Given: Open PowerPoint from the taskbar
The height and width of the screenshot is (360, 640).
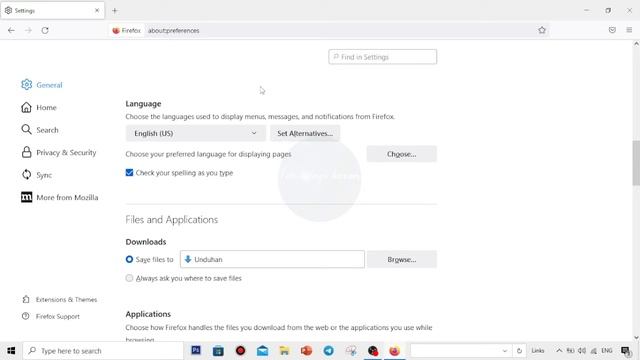Looking at the screenshot, I should (306, 351).
